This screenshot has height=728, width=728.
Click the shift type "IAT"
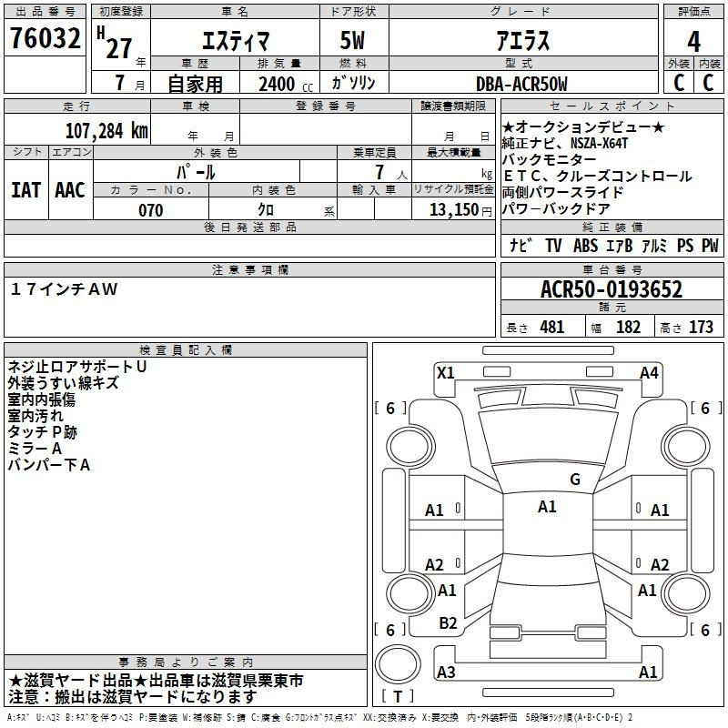click(x=25, y=190)
